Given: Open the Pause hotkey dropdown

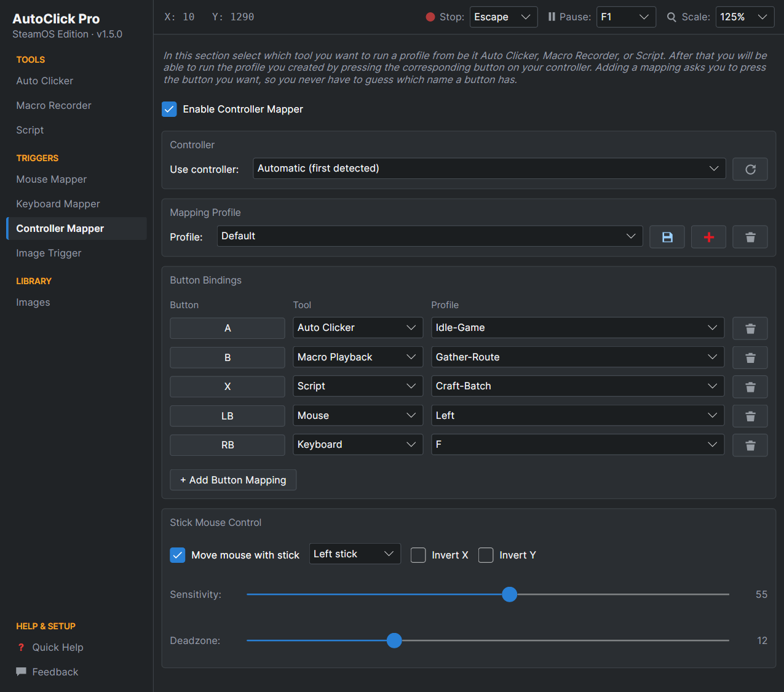Looking at the screenshot, I should tap(626, 17).
